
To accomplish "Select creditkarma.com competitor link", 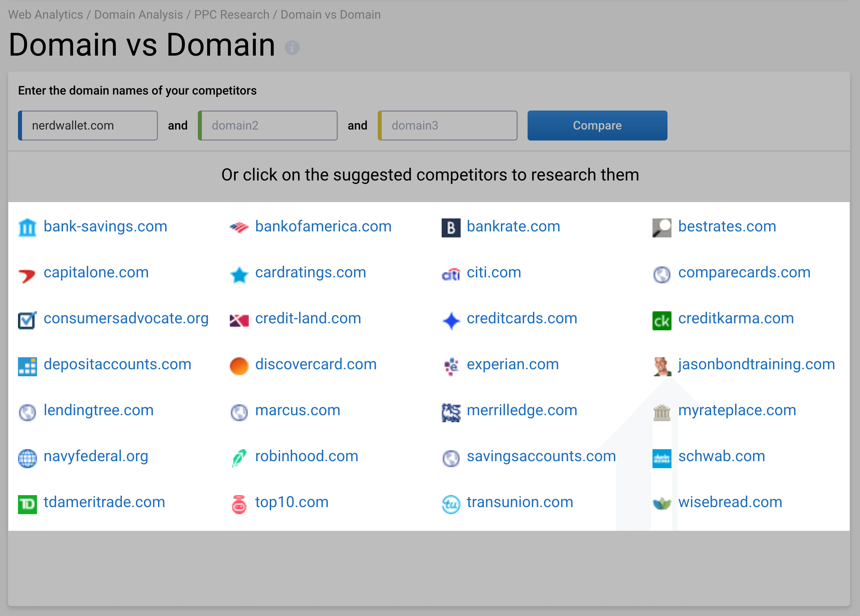I will (736, 318).
